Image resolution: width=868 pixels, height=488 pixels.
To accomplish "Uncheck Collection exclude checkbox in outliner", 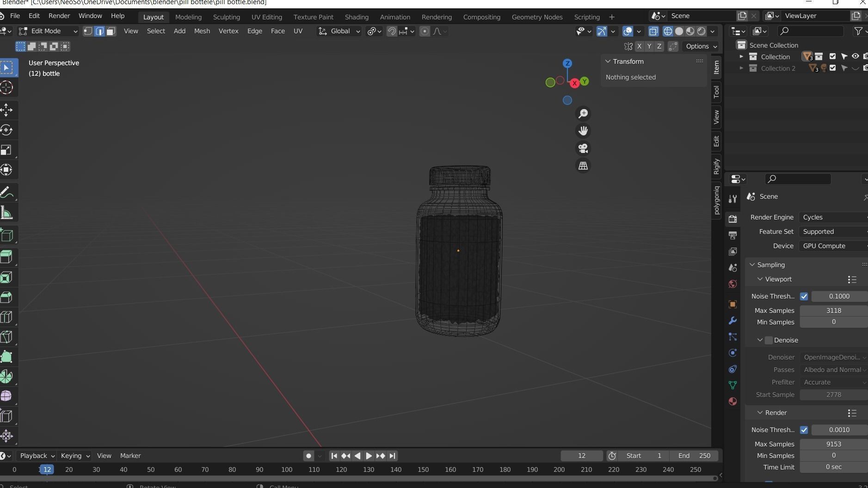I will pos(832,56).
